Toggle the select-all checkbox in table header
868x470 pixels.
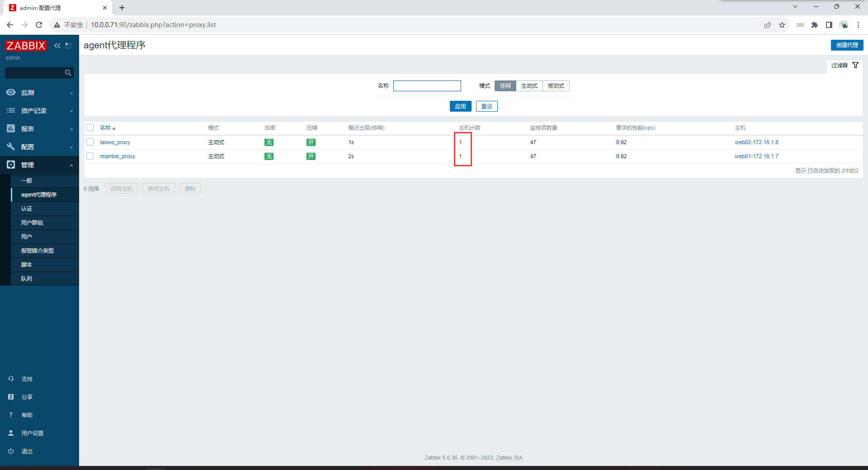tap(90, 127)
